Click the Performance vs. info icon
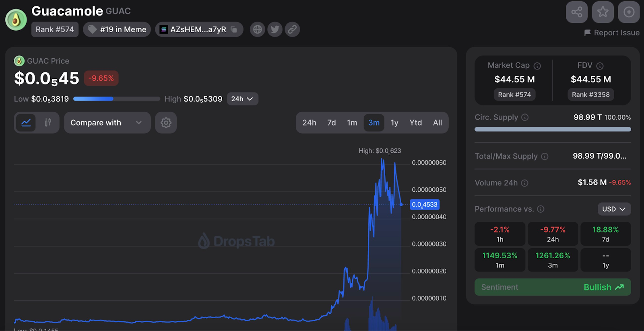The image size is (644, 331). [x=541, y=209]
